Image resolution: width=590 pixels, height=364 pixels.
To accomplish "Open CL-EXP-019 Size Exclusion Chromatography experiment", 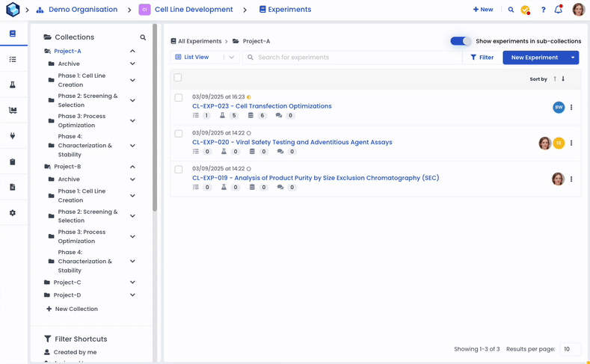I will [x=316, y=178].
